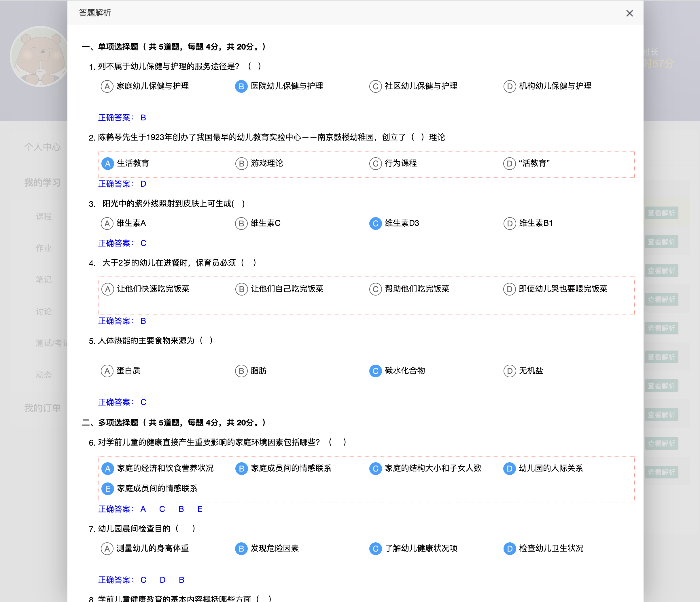Toggle checkbox E 家庭成员间的情感联系
The height and width of the screenshot is (602, 700).
(107, 489)
